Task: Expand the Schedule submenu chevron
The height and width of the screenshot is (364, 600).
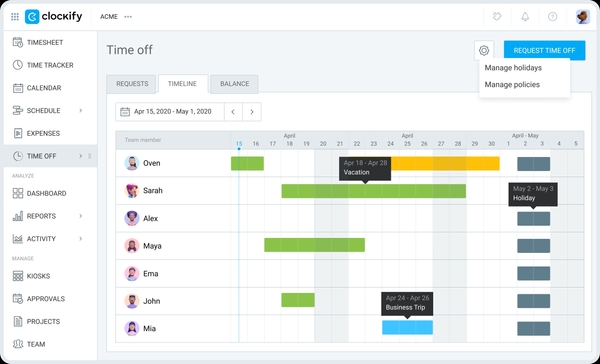Action: (80, 111)
